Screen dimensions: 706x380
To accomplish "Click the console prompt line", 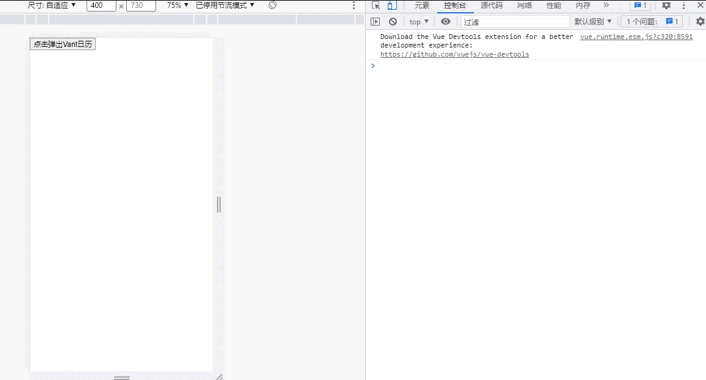I will point(536,66).
